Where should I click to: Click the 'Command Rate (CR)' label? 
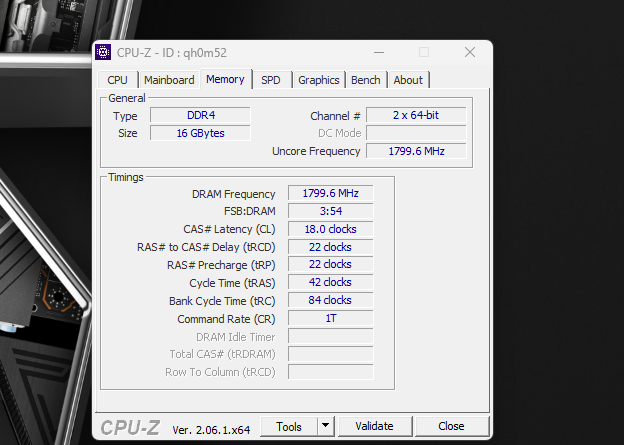click(x=226, y=319)
